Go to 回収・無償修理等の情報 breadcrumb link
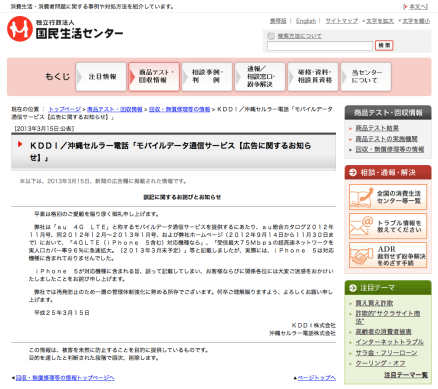 (179, 109)
